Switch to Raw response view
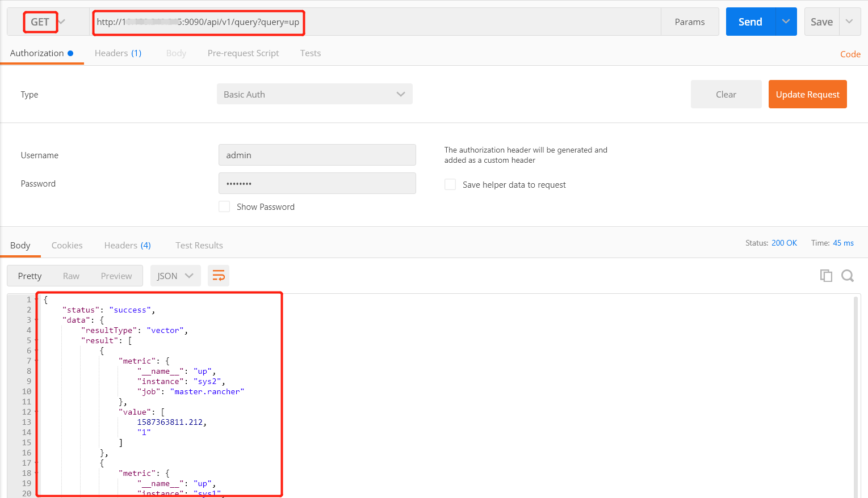This screenshot has height=498, width=868. click(x=71, y=275)
